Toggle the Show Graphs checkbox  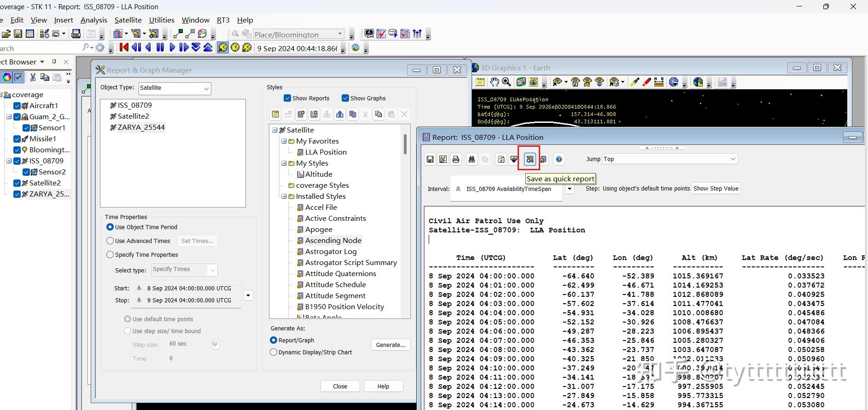click(x=345, y=98)
